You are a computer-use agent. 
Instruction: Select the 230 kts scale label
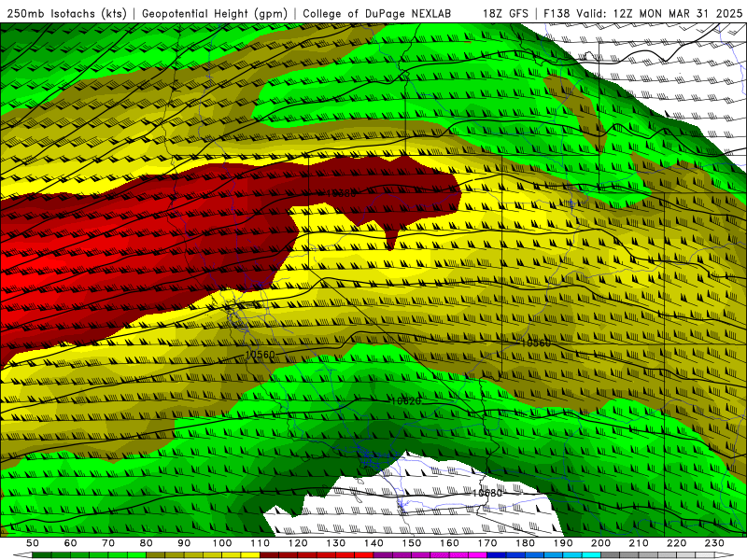(714, 543)
